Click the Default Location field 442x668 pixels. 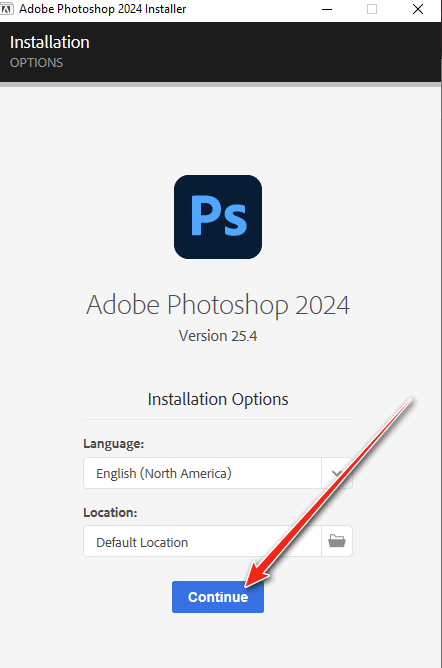202,541
